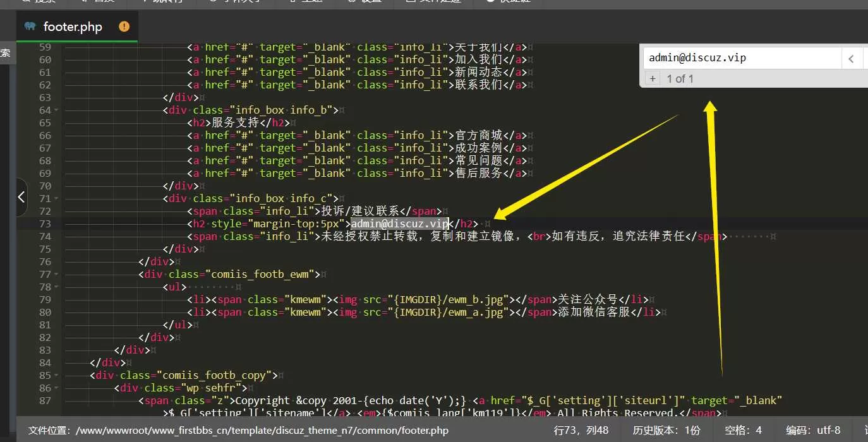Expand the left sidebar with the chevron handle
The image size is (868, 442).
pos(21,197)
